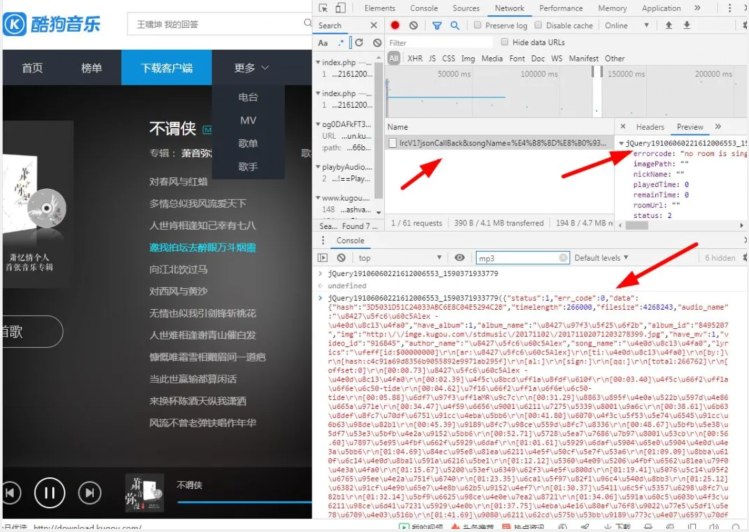Click the network search magnifier icon
The image size is (749, 532).
click(455, 25)
